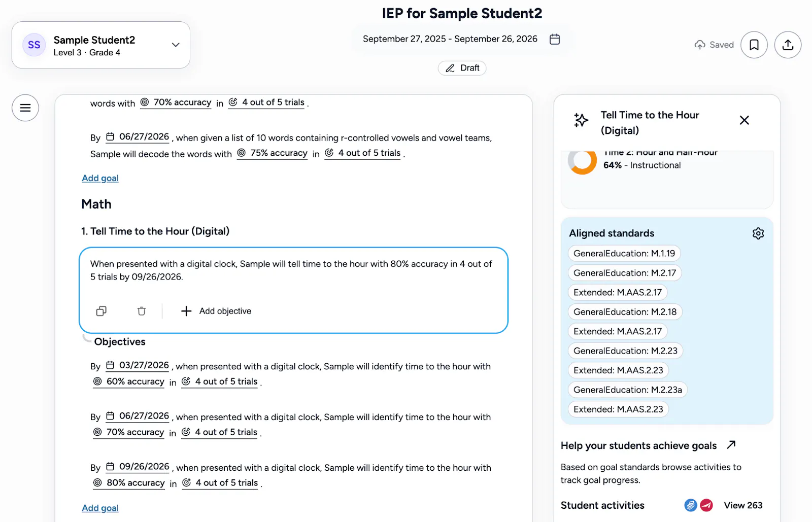
Task: Duplicate the Tell Time goal
Action: click(101, 311)
